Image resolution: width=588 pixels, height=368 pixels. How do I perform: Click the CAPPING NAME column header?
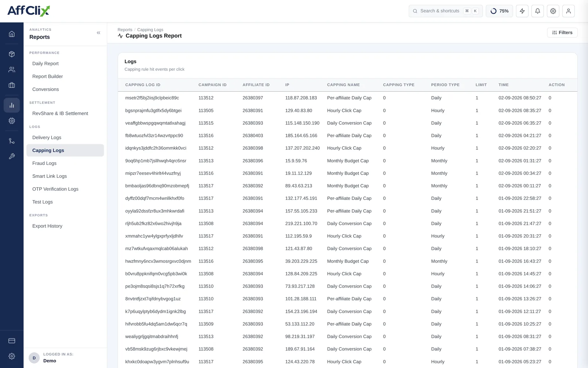[343, 85]
